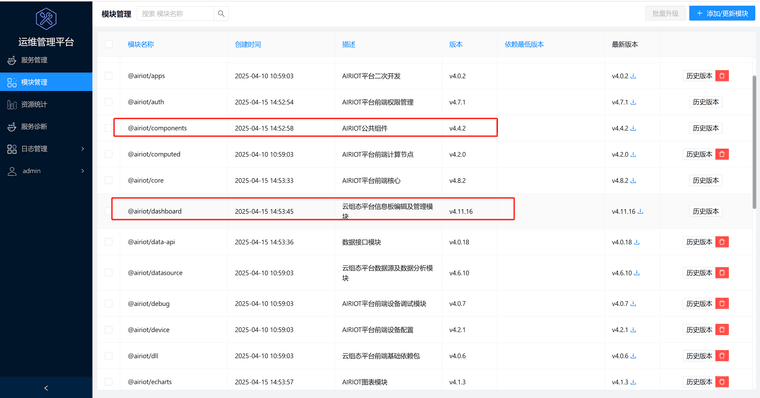The width and height of the screenshot is (760, 398).
Task: Check the box for @airiot/datasource row
Action: coord(109,273)
